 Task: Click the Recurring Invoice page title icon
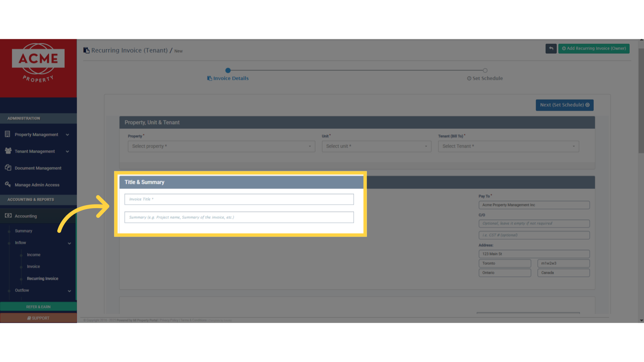click(x=86, y=50)
